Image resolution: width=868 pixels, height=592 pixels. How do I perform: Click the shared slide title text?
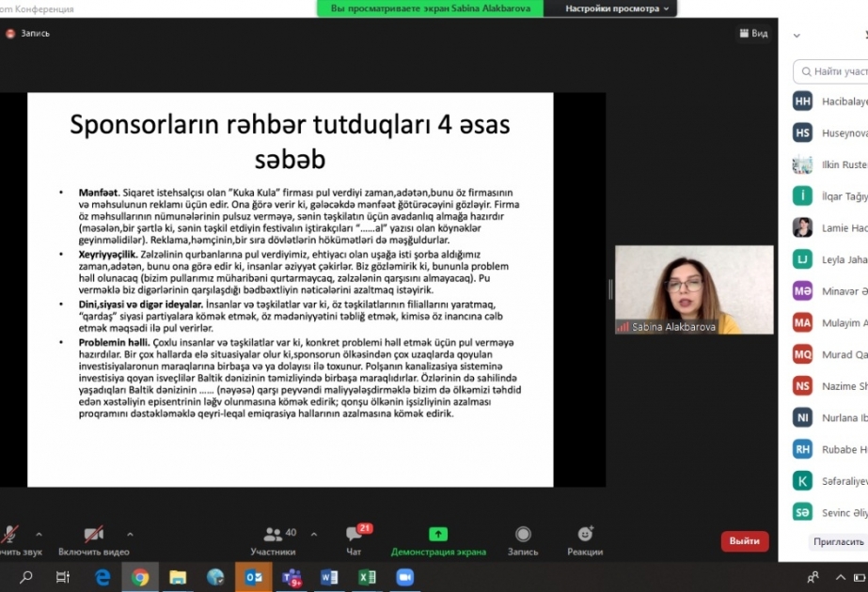coord(290,142)
